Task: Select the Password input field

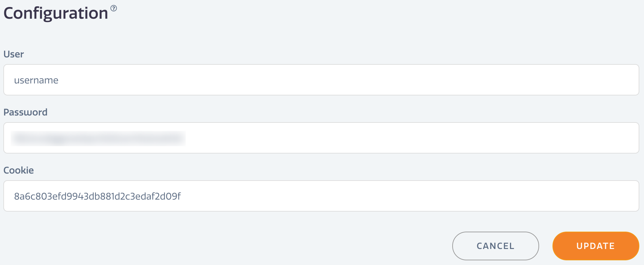Action: pyautogui.click(x=321, y=138)
